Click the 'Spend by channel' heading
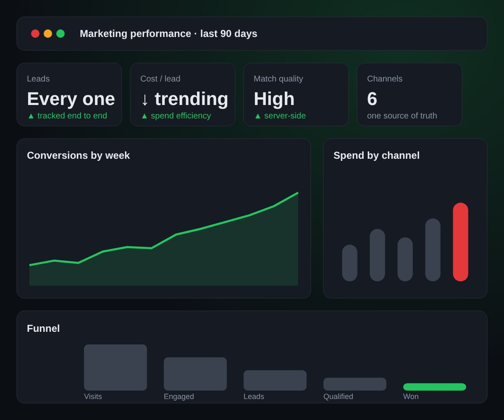 tap(377, 155)
